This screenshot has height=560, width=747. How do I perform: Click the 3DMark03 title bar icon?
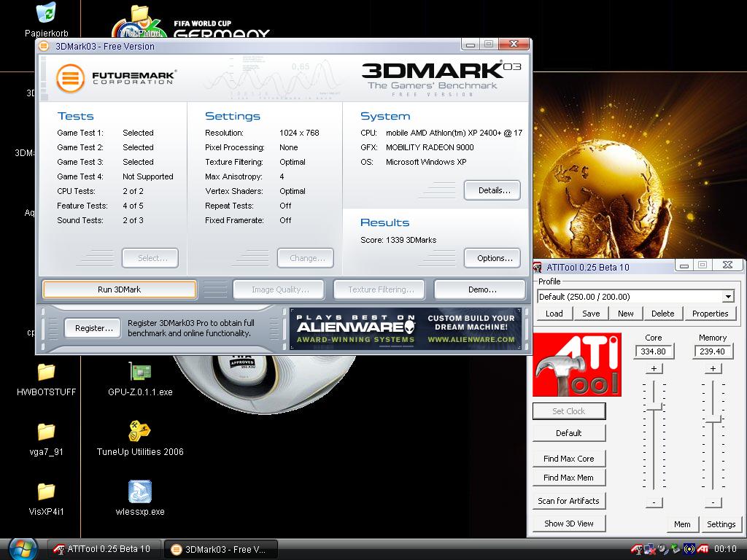tap(44, 46)
